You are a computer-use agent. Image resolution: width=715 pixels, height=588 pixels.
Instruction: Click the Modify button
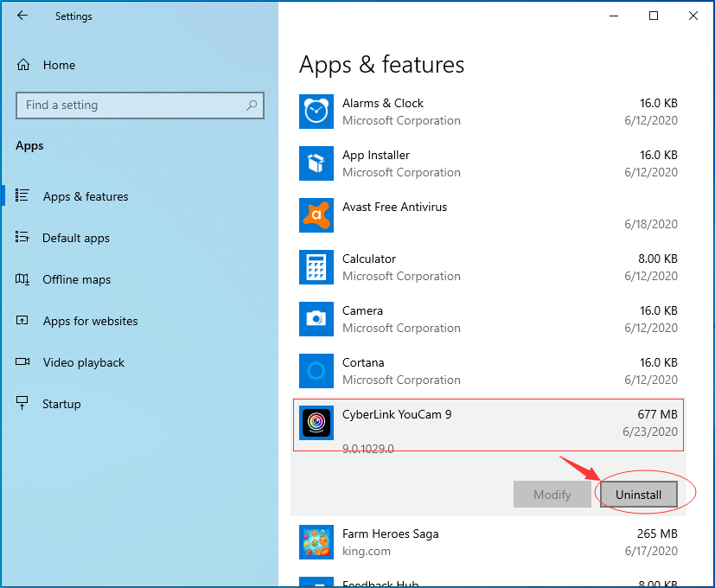[x=552, y=495]
